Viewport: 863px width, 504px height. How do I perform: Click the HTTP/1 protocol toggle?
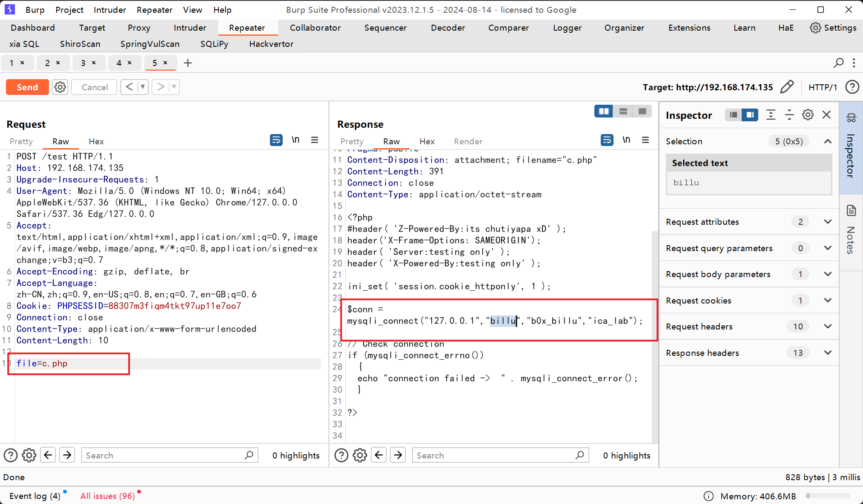[823, 87]
